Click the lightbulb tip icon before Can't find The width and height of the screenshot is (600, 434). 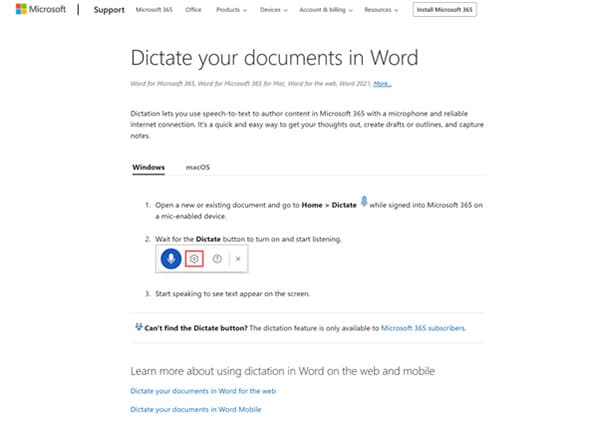coord(139,327)
